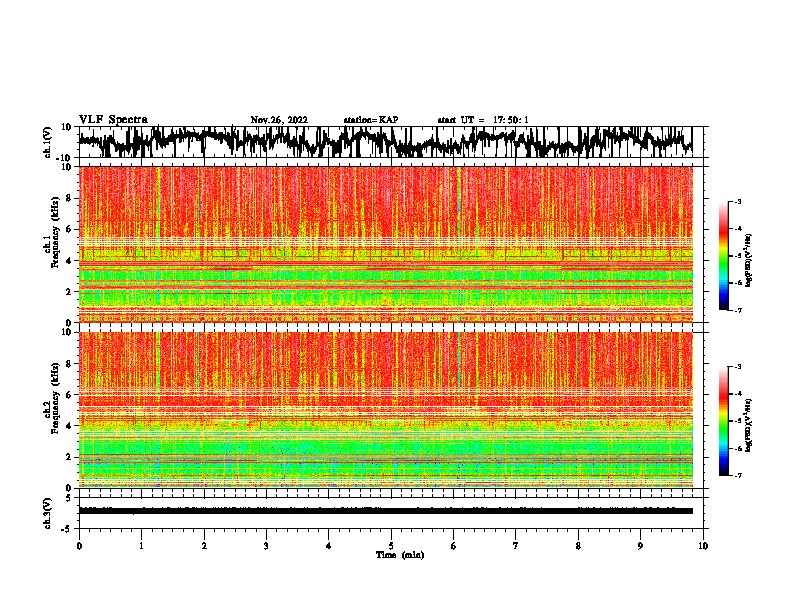The width and height of the screenshot is (792, 612).
Task: Click the ch.1 color bar log(PSD) unit label
Action: click(x=749, y=261)
